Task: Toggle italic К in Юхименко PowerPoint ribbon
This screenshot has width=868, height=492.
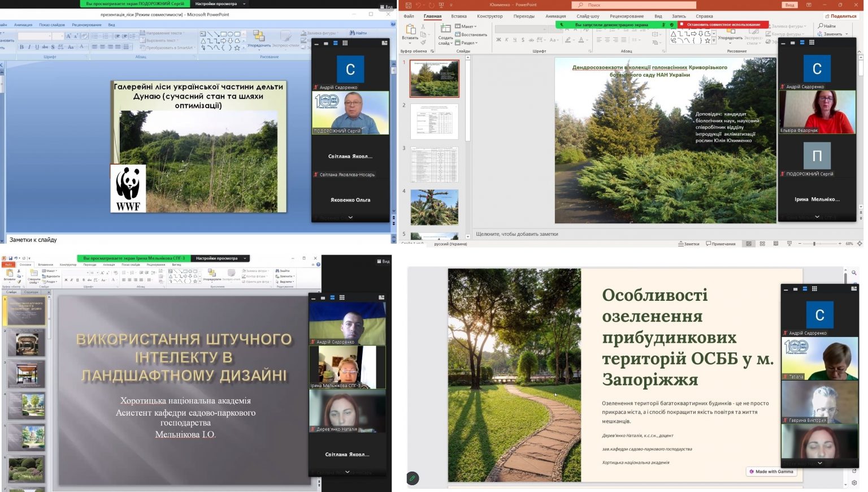Action: [x=506, y=40]
